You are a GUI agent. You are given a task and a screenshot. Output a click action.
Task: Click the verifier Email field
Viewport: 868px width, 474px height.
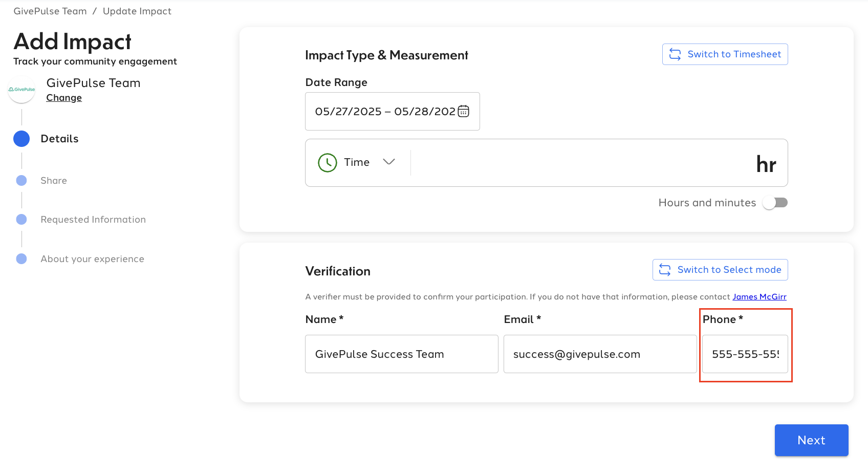(x=600, y=354)
